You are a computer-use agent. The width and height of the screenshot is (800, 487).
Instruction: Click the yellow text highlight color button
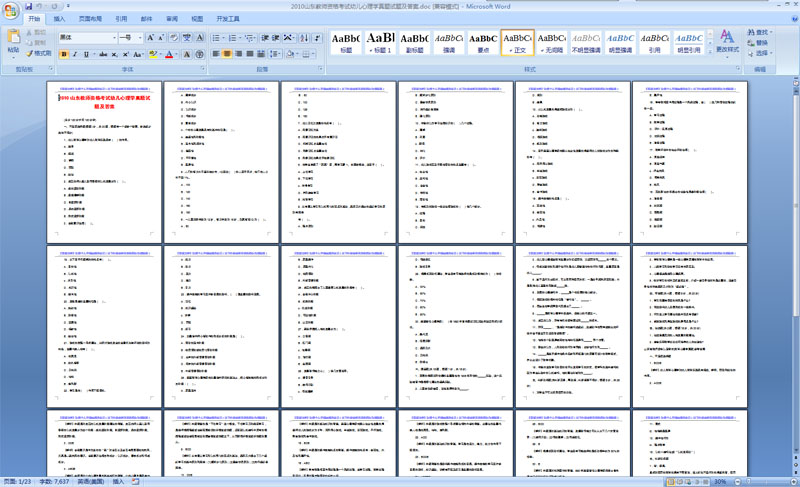tap(153, 54)
